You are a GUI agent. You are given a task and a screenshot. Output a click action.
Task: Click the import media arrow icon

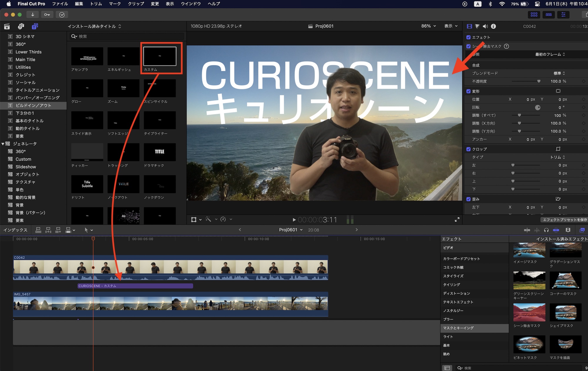click(x=33, y=15)
